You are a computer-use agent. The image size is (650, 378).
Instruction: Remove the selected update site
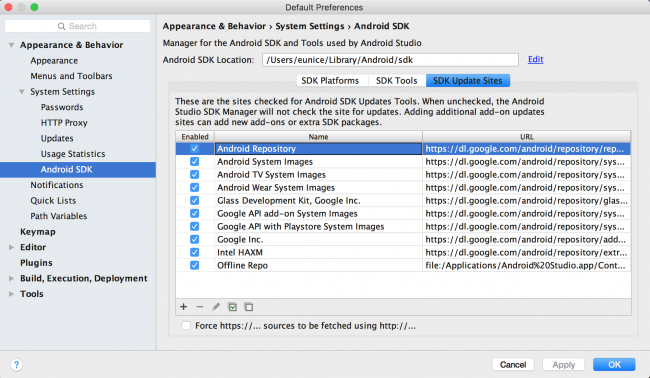point(199,307)
